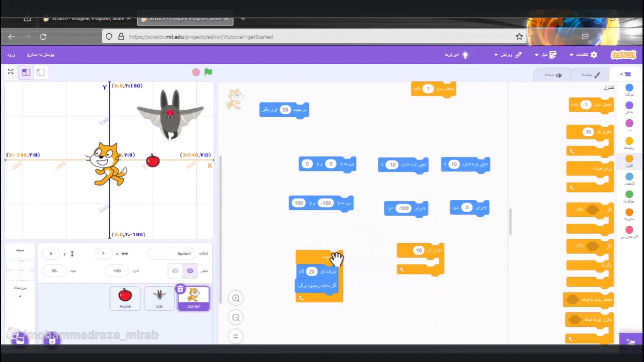
Task: Switch to the Sounds tab
Action: click(x=553, y=75)
